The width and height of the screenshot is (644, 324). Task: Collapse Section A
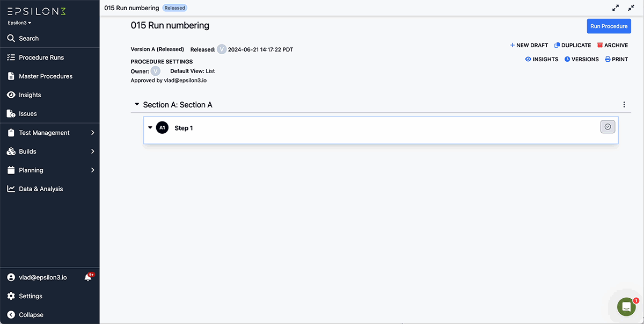137,104
